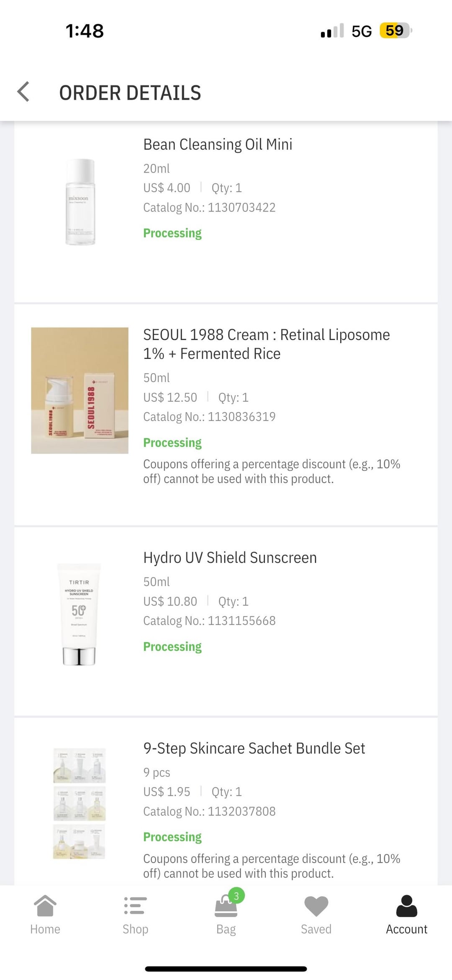Open Bean Cleansing Oil Mini product image
452x980 pixels.
pos(80,202)
